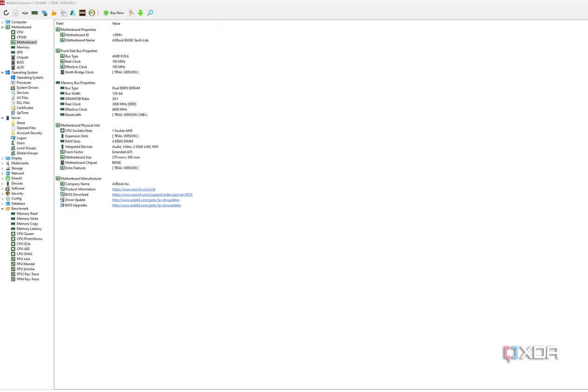The width and height of the screenshot is (588, 392).
Task: Select CPUID in the tree
Action: pos(21,37)
